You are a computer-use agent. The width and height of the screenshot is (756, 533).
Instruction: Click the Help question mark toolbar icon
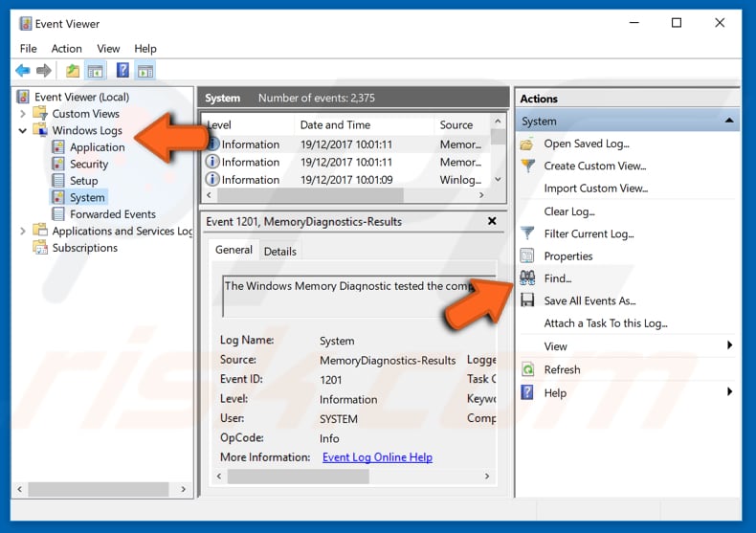coord(122,71)
